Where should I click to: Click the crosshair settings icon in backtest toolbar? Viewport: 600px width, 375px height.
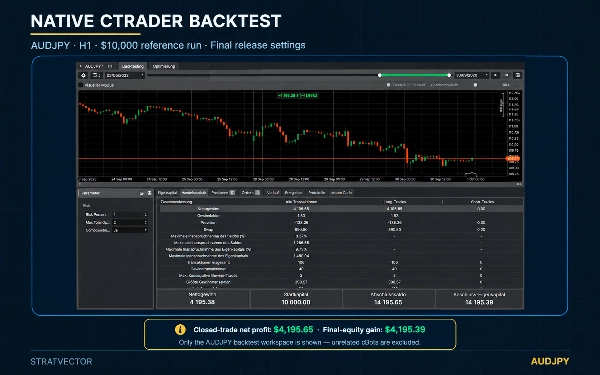coord(84,75)
